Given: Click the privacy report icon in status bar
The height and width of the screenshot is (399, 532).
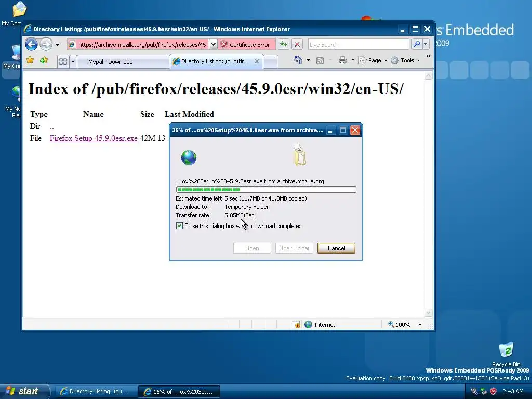Looking at the screenshot, I should [x=296, y=325].
